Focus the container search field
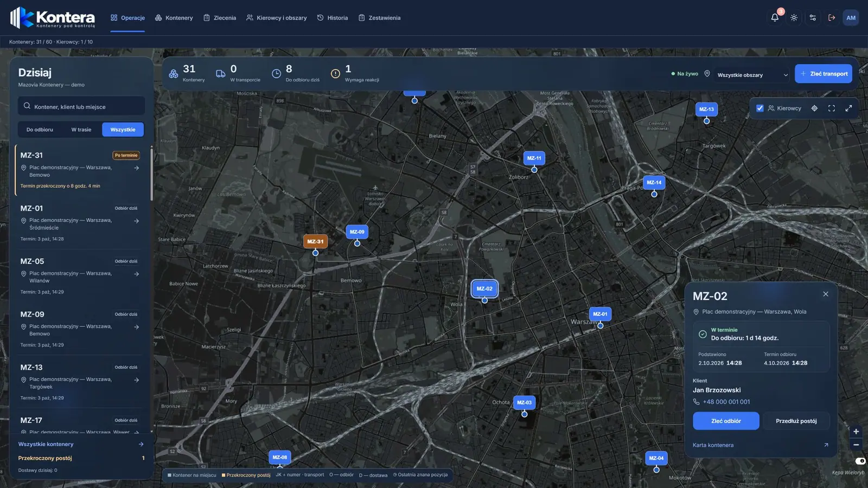This screenshot has width=868, height=488. coord(81,106)
